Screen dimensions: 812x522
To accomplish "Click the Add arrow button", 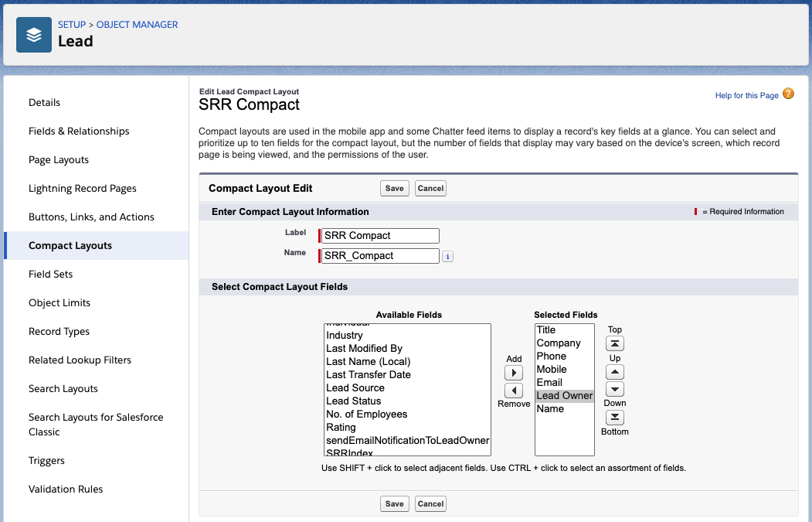I will point(514,373).
